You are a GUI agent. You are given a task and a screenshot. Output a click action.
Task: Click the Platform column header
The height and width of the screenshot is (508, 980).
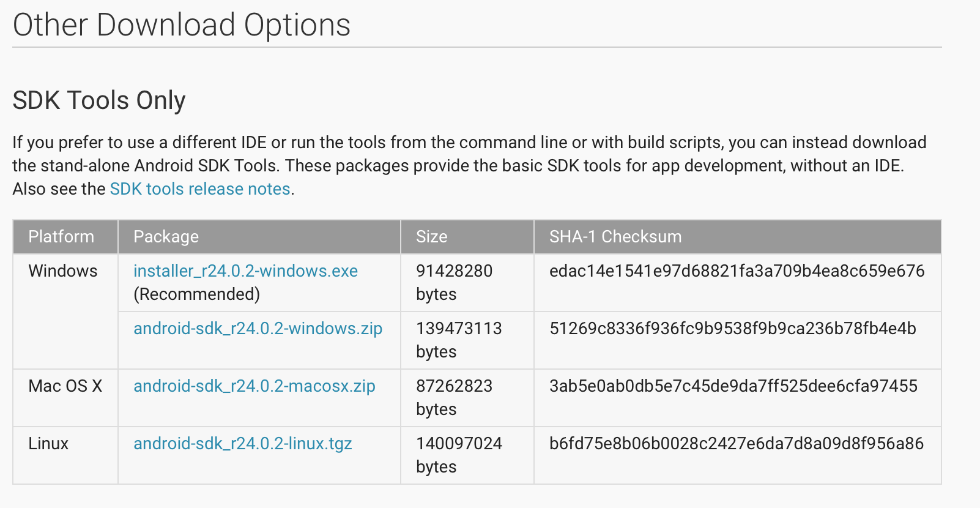pos(61,237)
